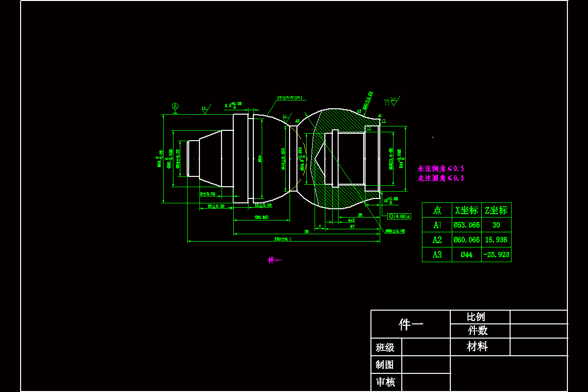The height and width of the screenshot is (392, 588).
Task: Click the magenta note '未注圆角≤0.5'
Action: (x=441, y=178)
